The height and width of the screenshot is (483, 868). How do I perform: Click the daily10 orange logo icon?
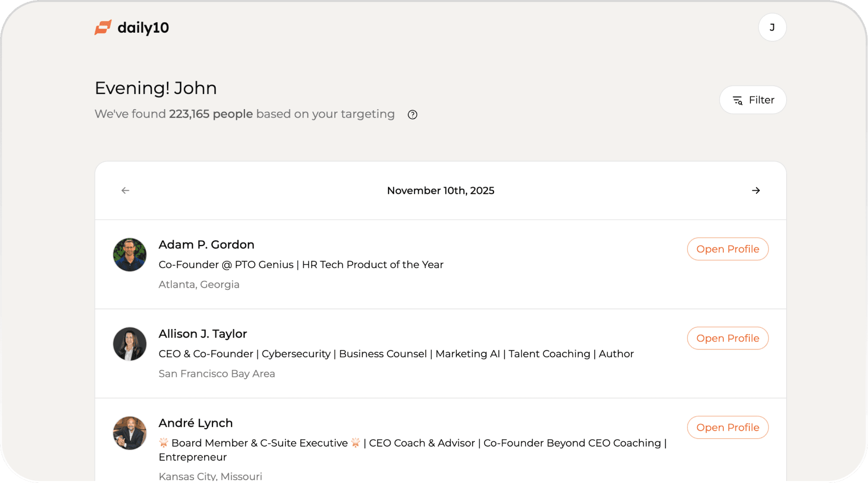(x=103, y=27)
